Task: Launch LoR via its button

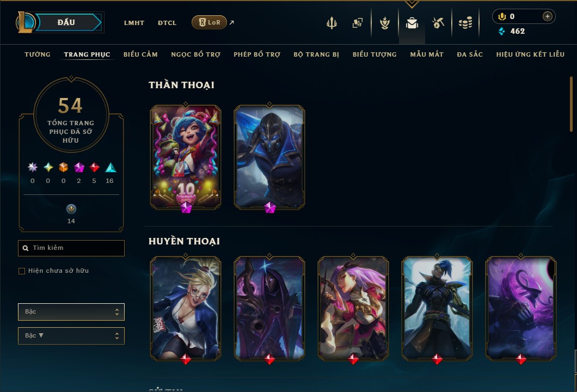Action: tap(209, 22)
